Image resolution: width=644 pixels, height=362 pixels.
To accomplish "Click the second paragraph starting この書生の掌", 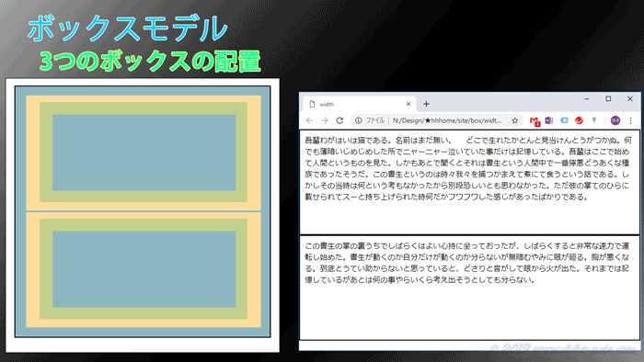I will point(467,263).
